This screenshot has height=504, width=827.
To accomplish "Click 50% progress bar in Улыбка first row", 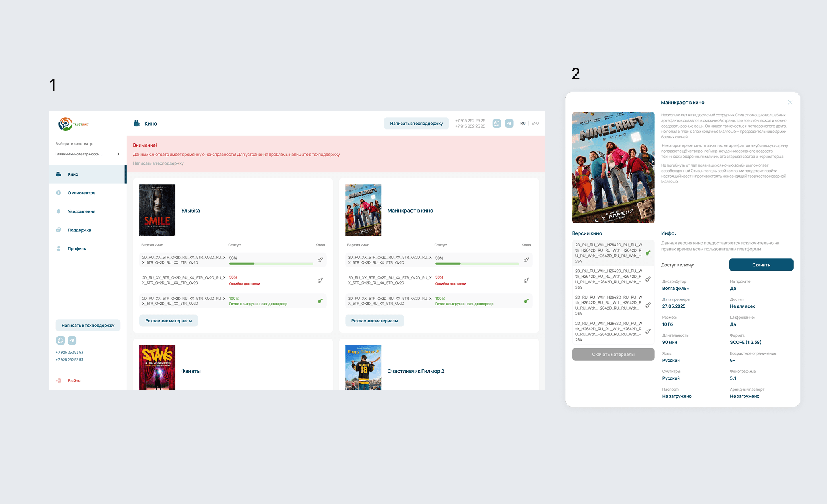I will click(271, 264).
